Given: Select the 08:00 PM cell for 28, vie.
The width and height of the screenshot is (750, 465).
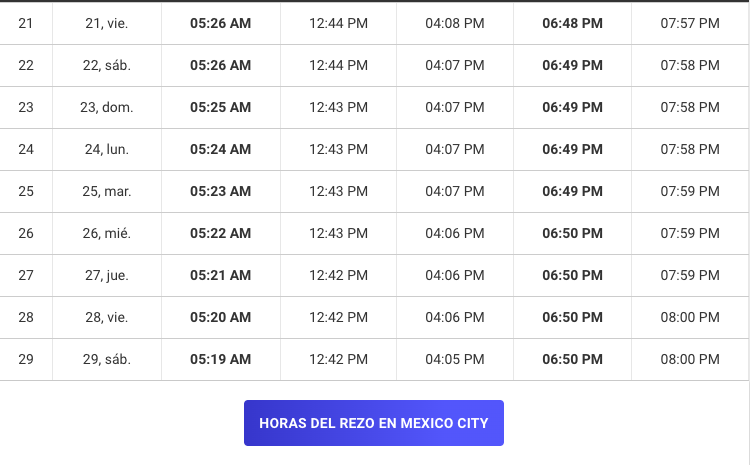Looking at the screenshot, I should (690, 318).
